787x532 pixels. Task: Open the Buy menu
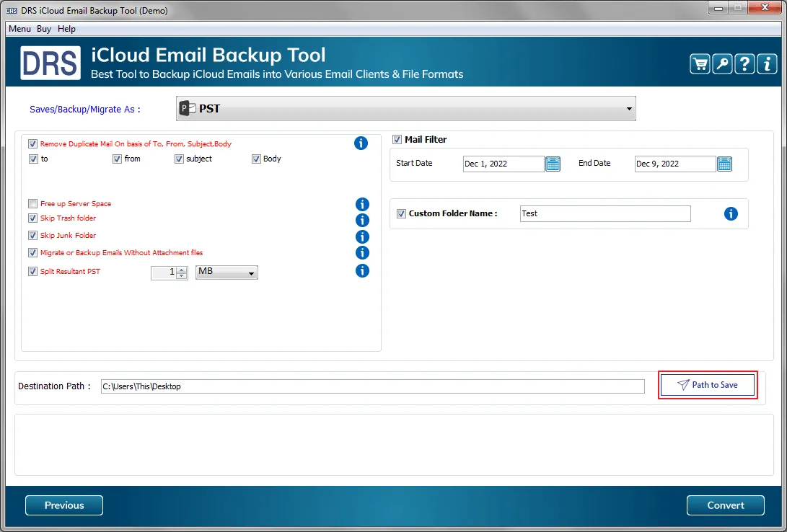pyautogui.click(x=44, y=29)
